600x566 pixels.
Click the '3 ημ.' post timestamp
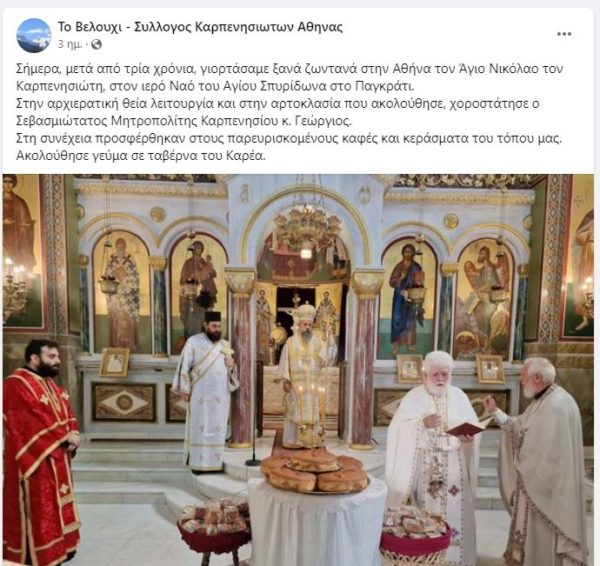pyautogui.click(x=70, y=44)
